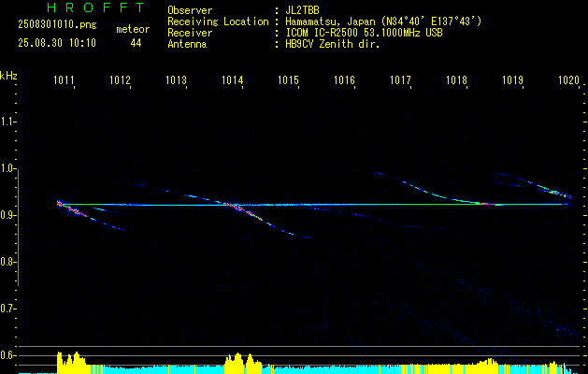Click the 1015 time axis label

point(288,80)
